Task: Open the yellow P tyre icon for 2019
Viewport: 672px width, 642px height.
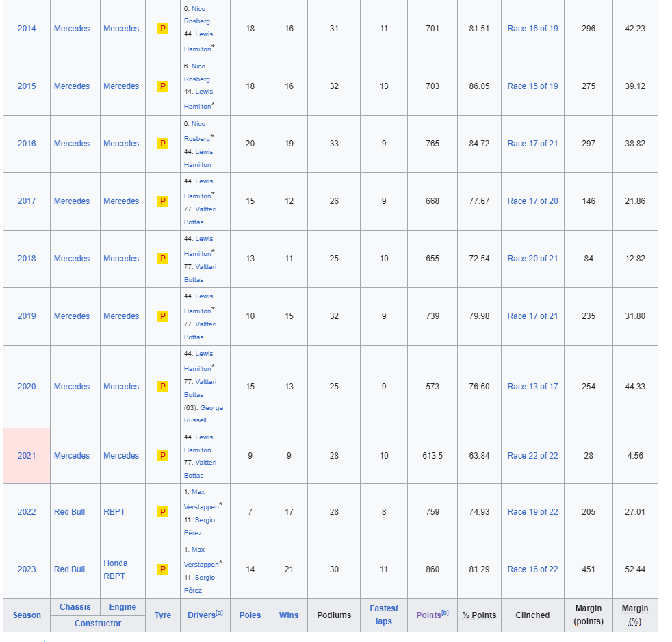Action: (x=163, y=316)
